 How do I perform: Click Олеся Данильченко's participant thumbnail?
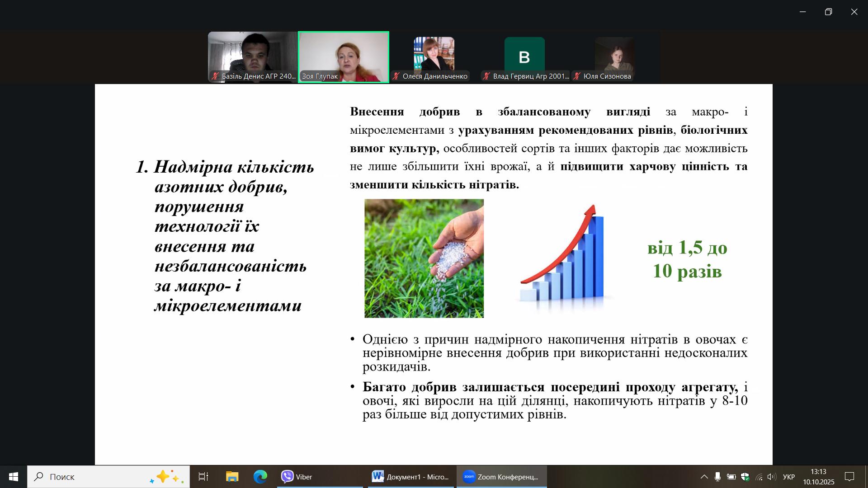[x=434, y=55]
